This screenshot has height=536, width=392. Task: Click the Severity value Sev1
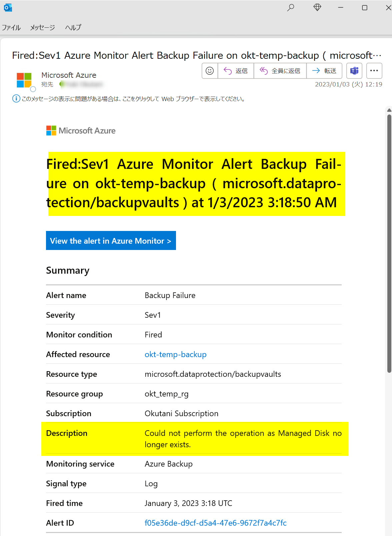[x=153, y=315]
